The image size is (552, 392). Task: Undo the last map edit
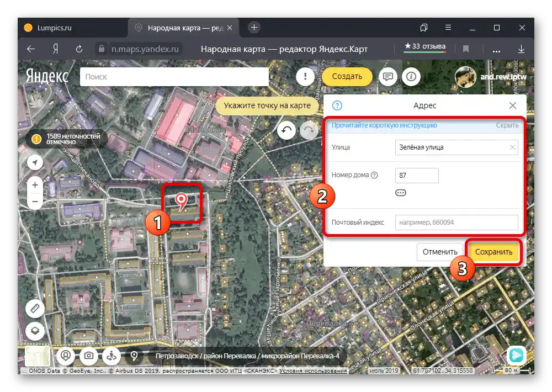click(x=286, y=130)
